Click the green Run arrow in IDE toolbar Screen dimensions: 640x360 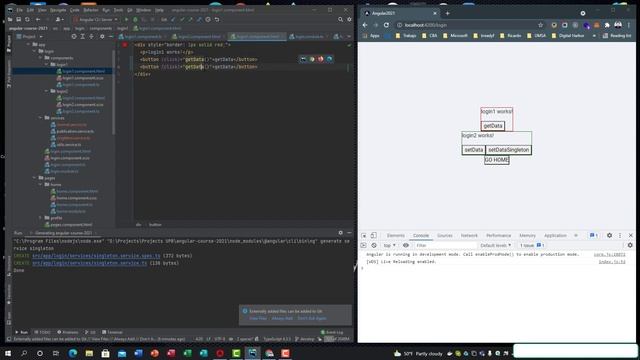coord(126,19)
